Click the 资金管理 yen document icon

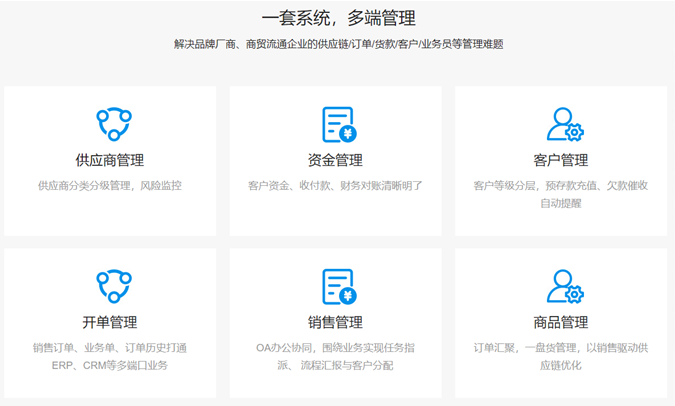338,124
